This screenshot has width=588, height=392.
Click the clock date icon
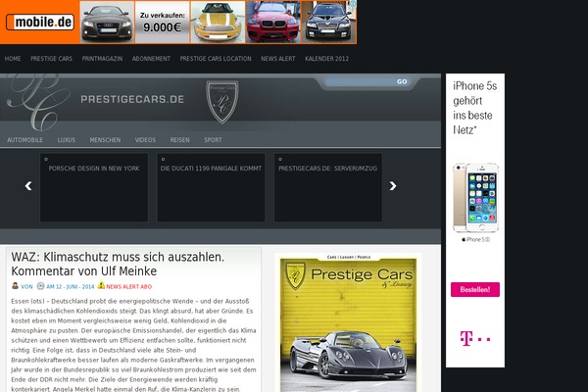pyautogui.click(x=40, y=286)
